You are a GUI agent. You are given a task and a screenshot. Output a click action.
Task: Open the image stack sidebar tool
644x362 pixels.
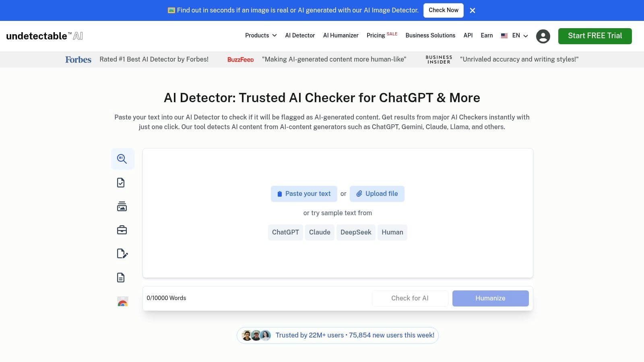click(122, 206)
